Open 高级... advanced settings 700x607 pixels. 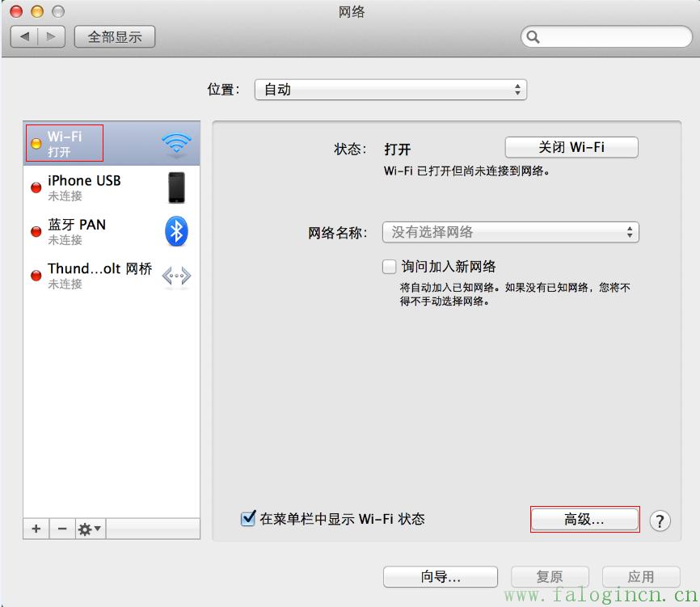coord(584,520)
